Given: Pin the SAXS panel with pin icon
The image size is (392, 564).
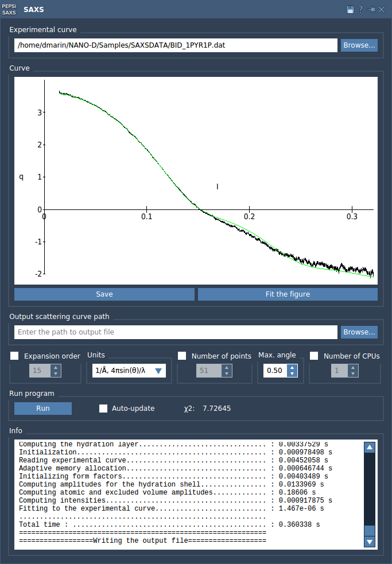Looking at the screenshot, I should click(371, 9).
